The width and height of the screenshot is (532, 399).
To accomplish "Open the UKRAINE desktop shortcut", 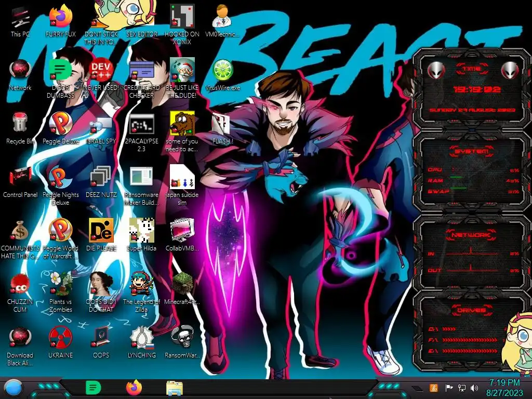I will [x=60, y=343].
